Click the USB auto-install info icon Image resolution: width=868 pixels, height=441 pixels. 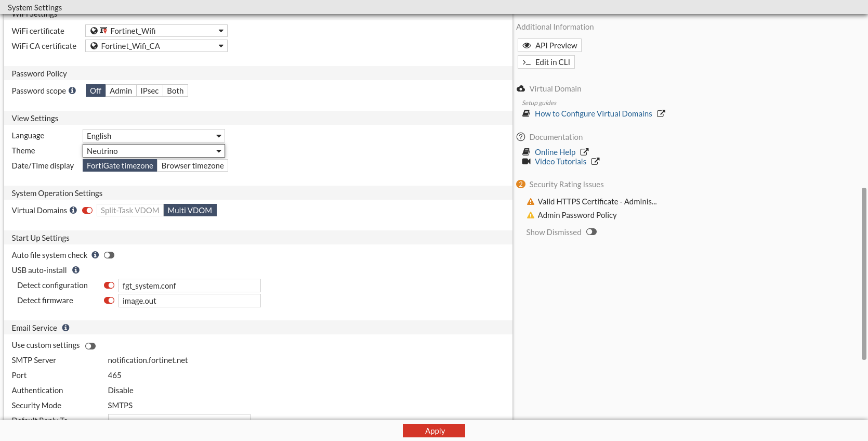pyautogui.click(x=76, y=270)
